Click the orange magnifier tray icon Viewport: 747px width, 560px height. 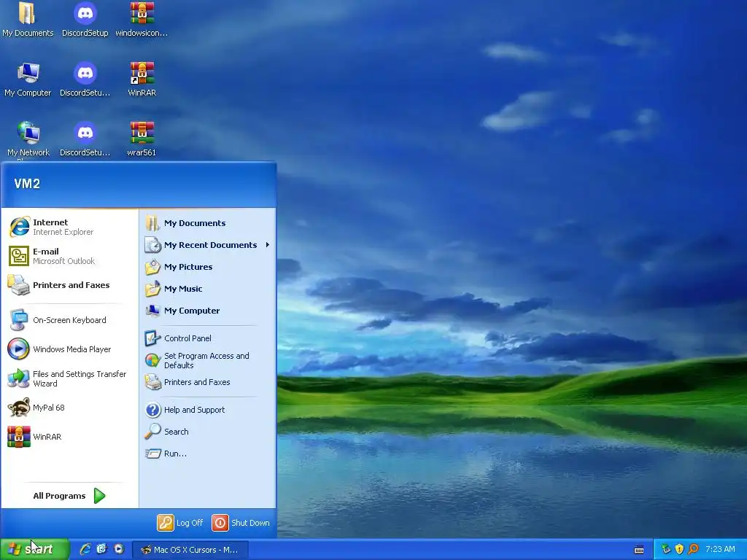[x=693, y=549]
